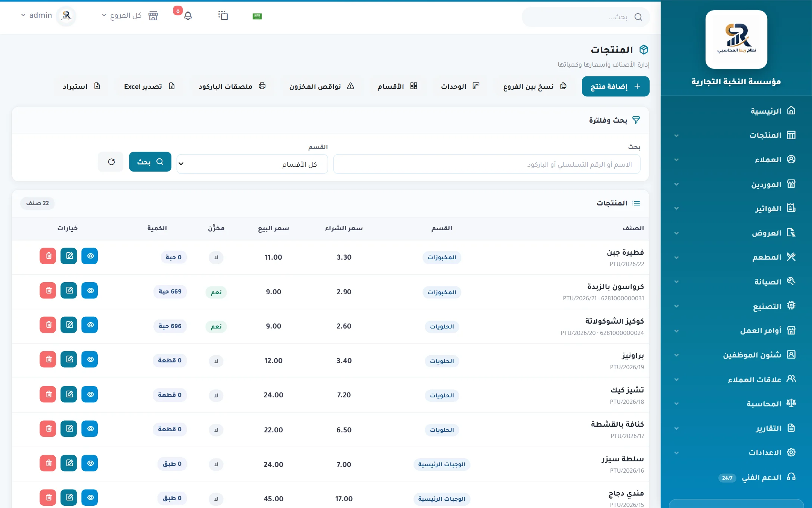Click نسخ بين الفروع copy button

pyautogui.click(x=535, y=87)
